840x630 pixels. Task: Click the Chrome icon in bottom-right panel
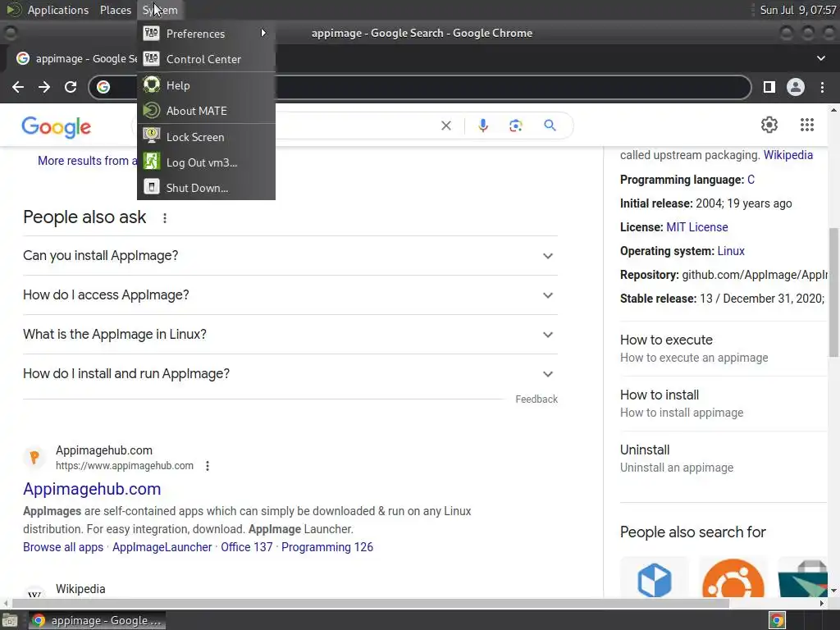coord(777,621)
